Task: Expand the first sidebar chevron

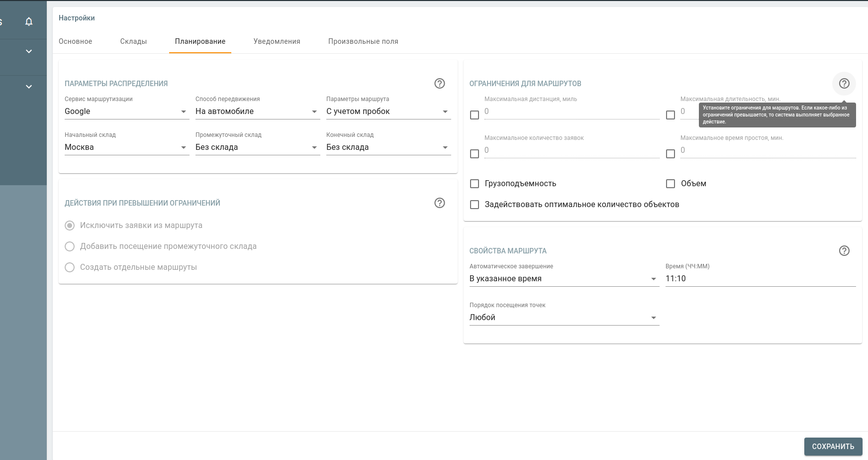Action: point(29,51)
